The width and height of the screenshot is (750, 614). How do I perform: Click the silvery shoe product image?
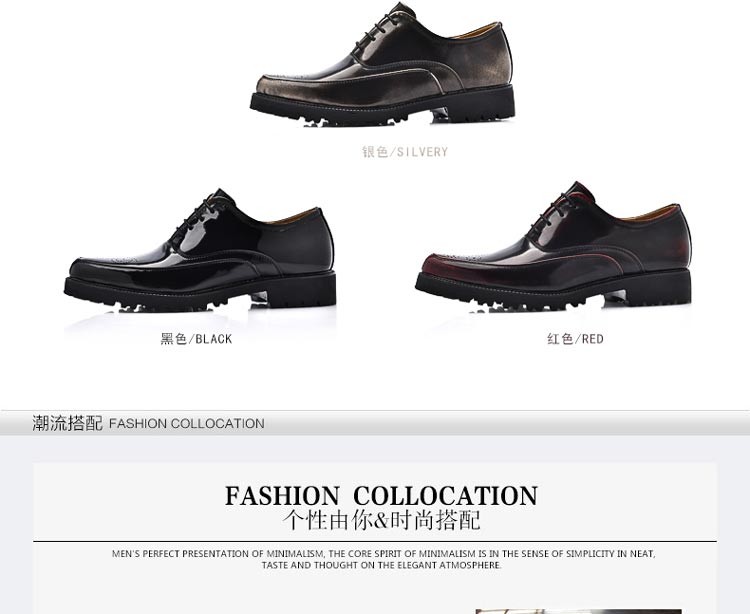click(383, 65)
